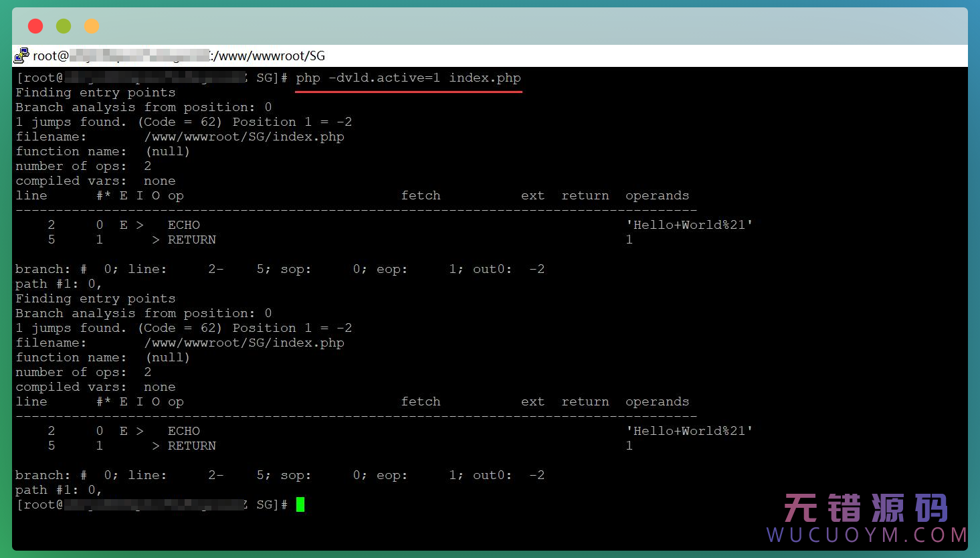This screenshot has width=980, height=558.
Task: Click the green terminal cursor block
Action: 300,504
